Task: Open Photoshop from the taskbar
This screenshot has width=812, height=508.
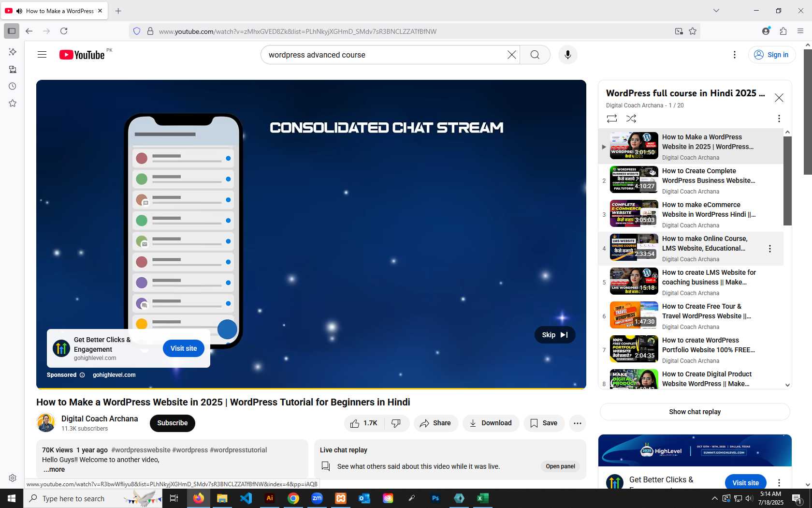Action: [435, 498]
